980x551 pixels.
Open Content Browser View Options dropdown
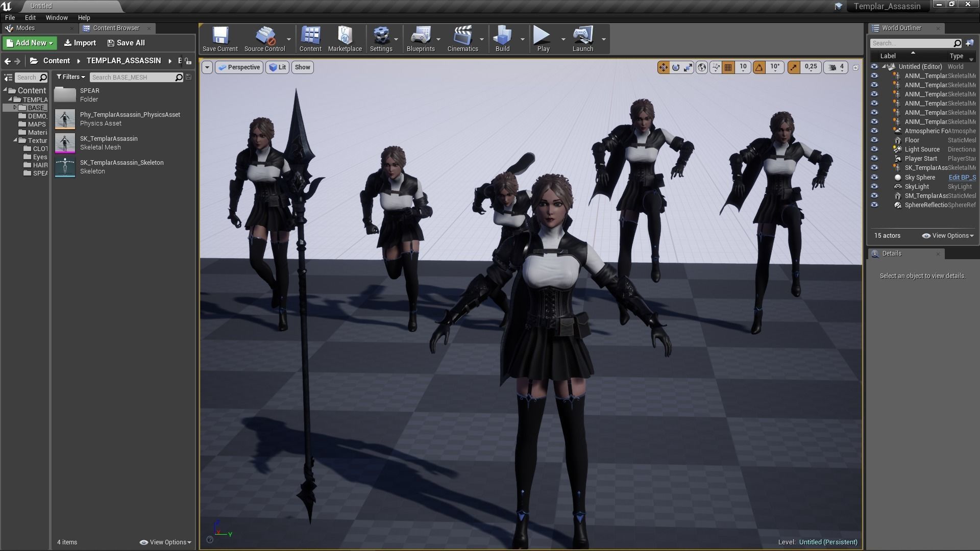tap(165, 542)
